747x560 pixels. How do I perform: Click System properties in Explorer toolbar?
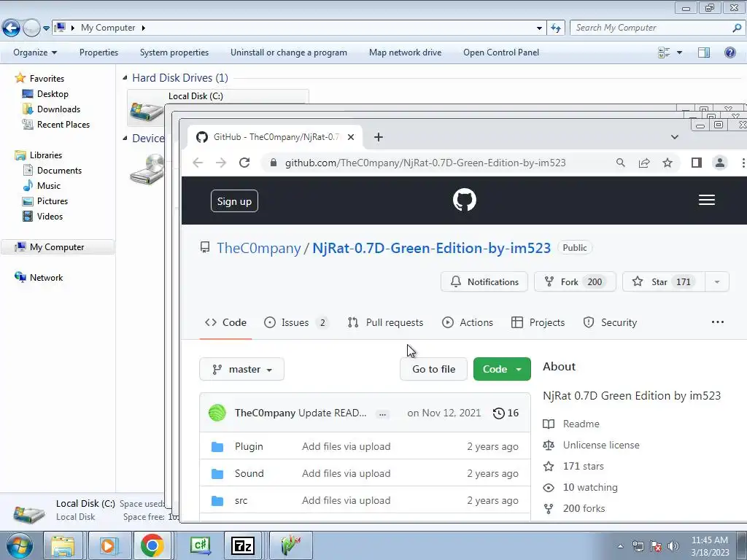pos(174,52)
